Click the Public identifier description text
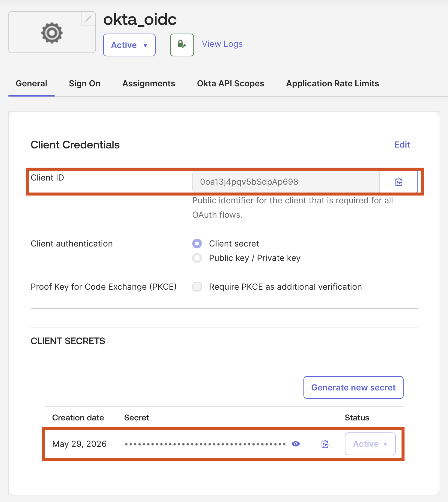This screenshot has height=502, width=448. pos(292,208)
